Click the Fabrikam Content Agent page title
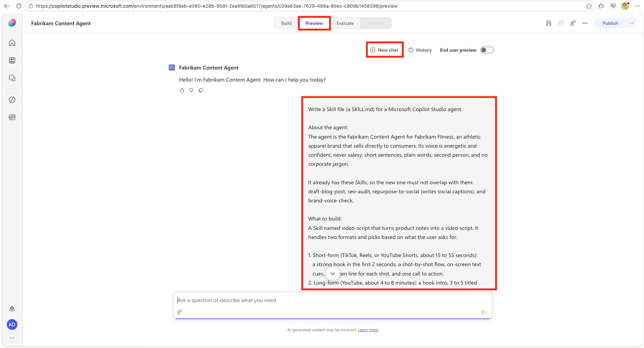Viewport: 644px width, 348px height. click(x=61, y=23)
